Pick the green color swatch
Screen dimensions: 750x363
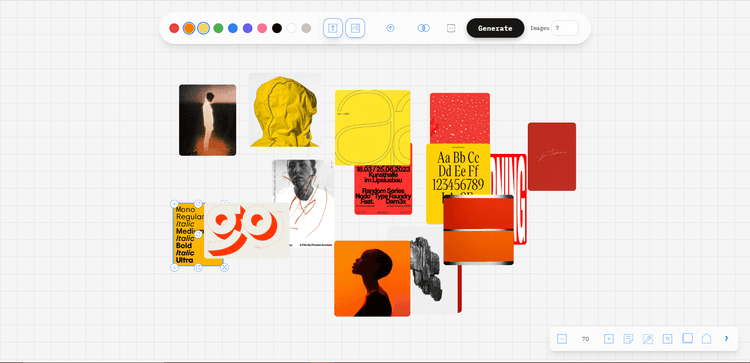pos(218,28)
